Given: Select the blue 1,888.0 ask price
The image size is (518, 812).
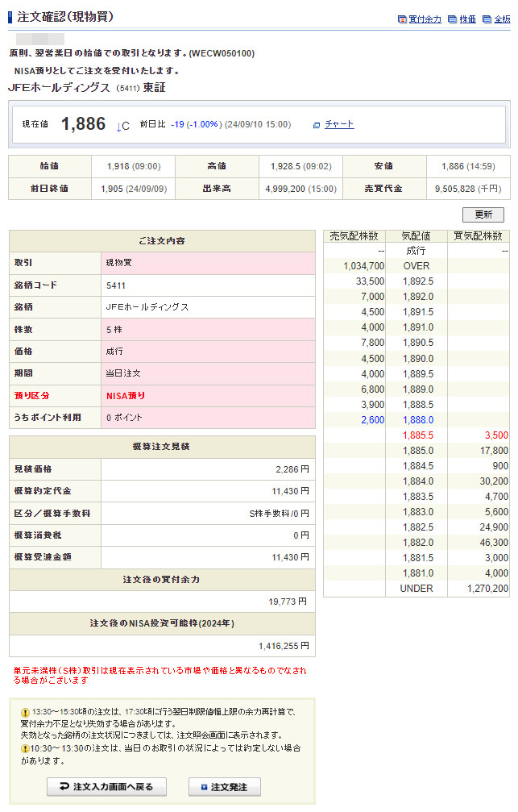Looking at the screenshot, I should (x=417, y=420).
